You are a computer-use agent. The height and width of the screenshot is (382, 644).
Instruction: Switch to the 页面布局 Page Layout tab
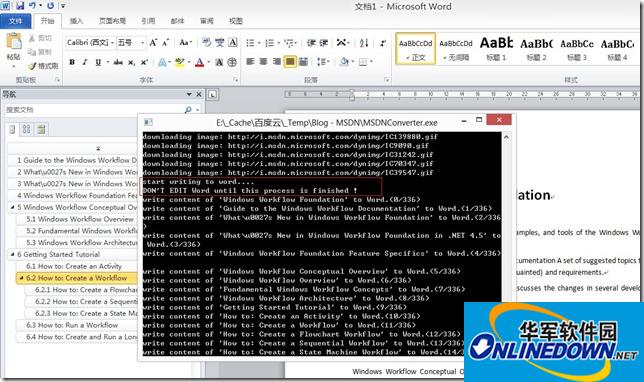pyautogui.click(x=112, y=21)
